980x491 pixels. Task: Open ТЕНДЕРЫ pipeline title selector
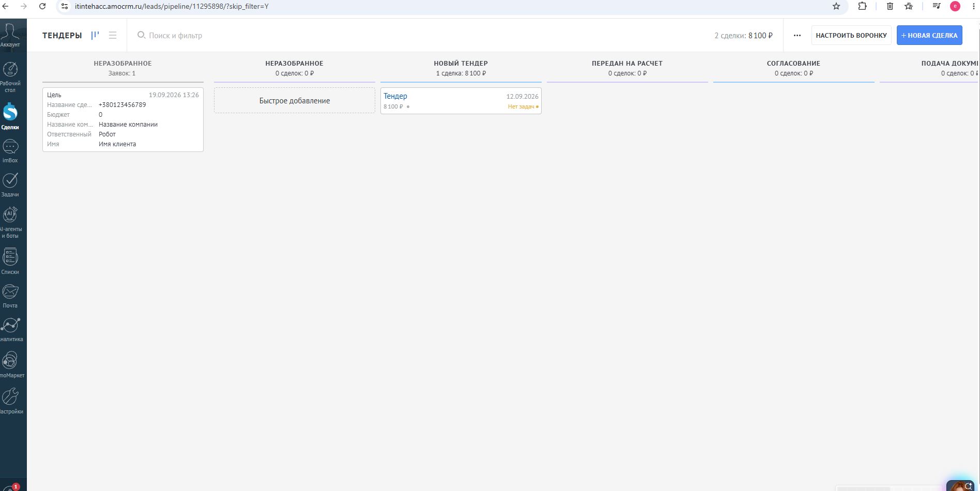pos(62,36)
